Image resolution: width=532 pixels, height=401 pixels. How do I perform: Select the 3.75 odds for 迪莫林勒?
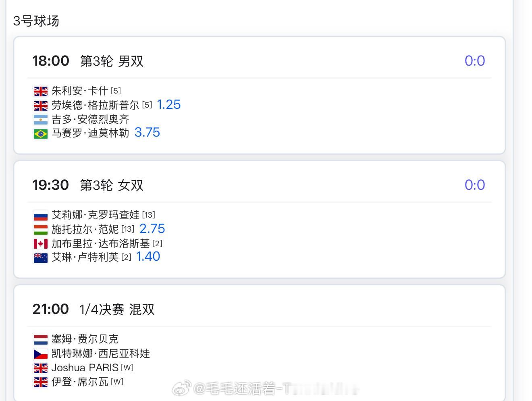pyautogui.click(x=147, y=133)
